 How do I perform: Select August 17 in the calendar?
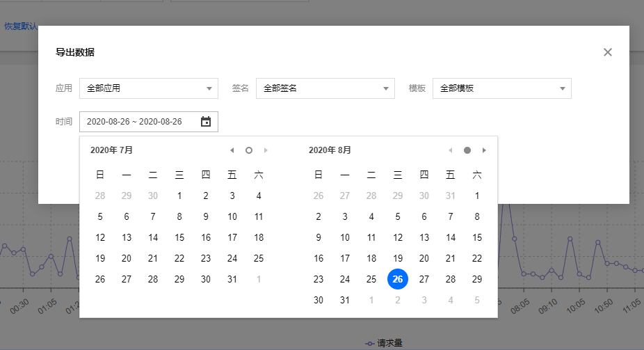click(345, 258)
